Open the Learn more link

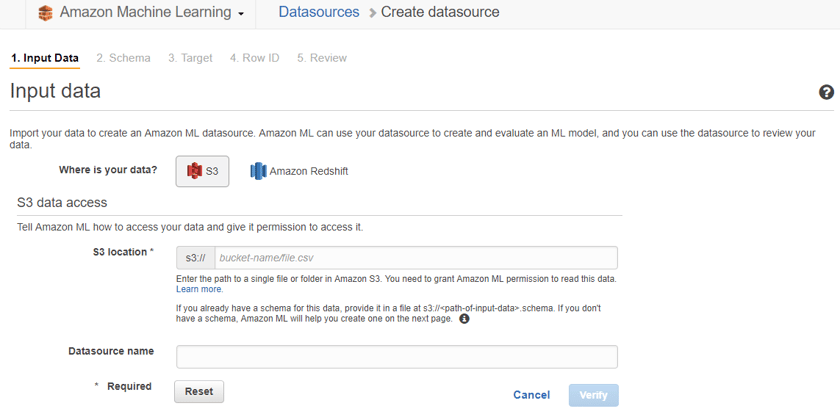tap(199, 289)
